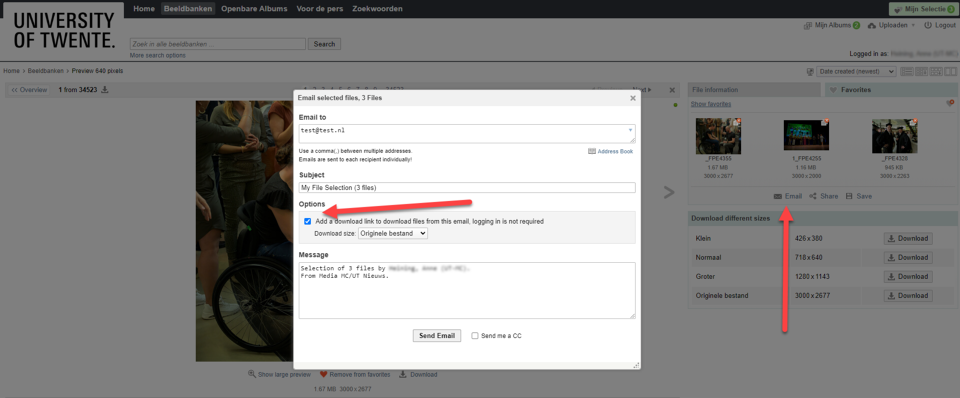Toggle 'Send me a CC' checkbox

(x=474, y=336)
